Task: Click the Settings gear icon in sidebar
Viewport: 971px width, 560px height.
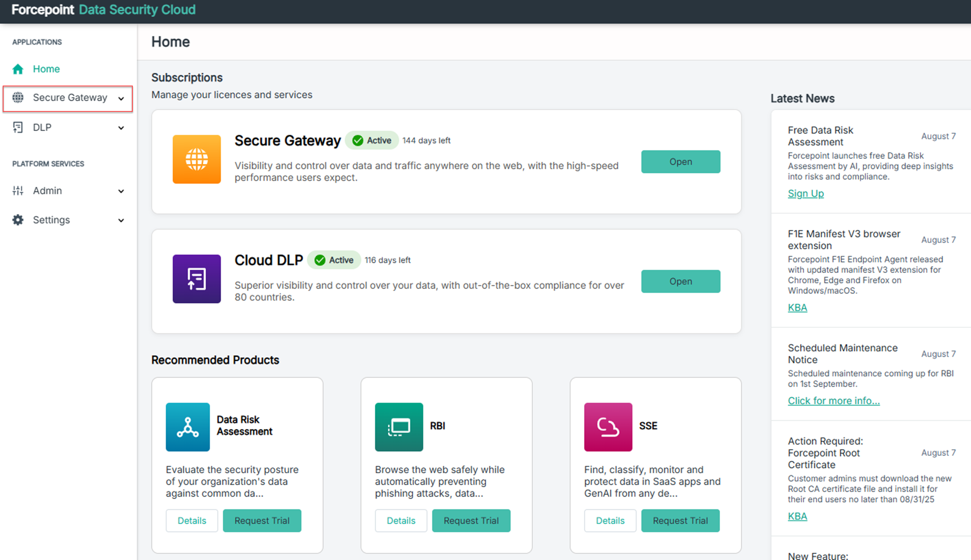Action: click(x=18, y=220)
